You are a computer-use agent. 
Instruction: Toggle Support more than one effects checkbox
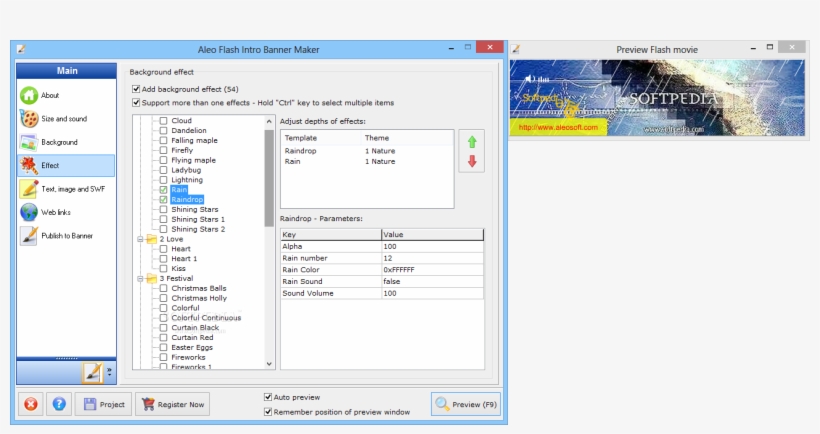pyautogui.click(x=136, y=102)
